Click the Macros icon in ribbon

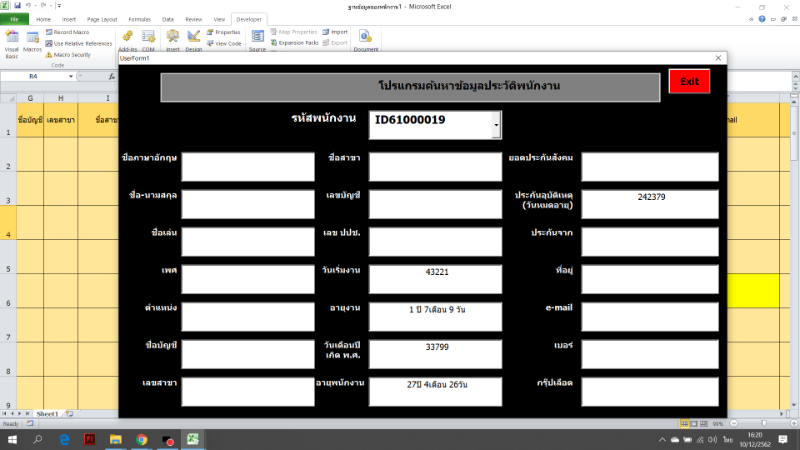32,42
